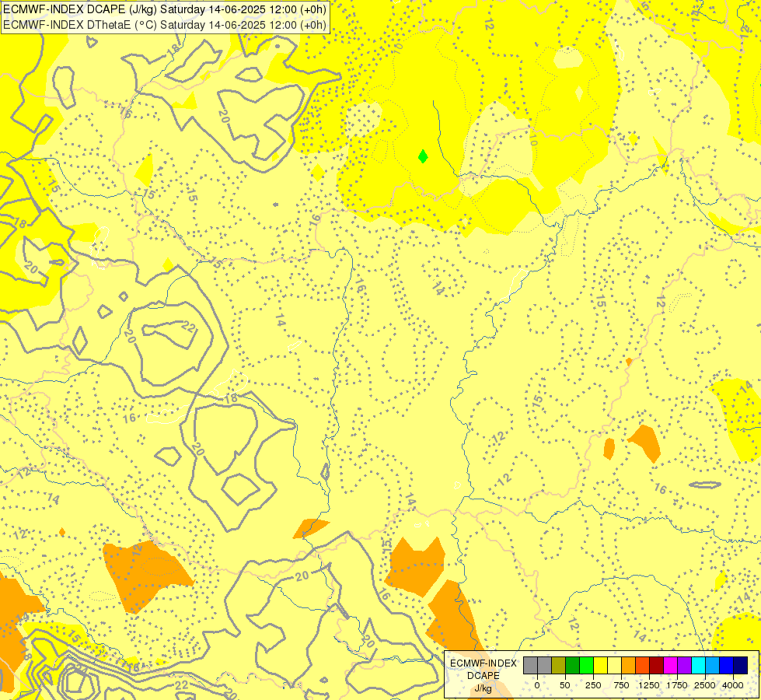Select the navy legend swatch
The width and height of the screenshot is (761, 700).
(741, 666)
